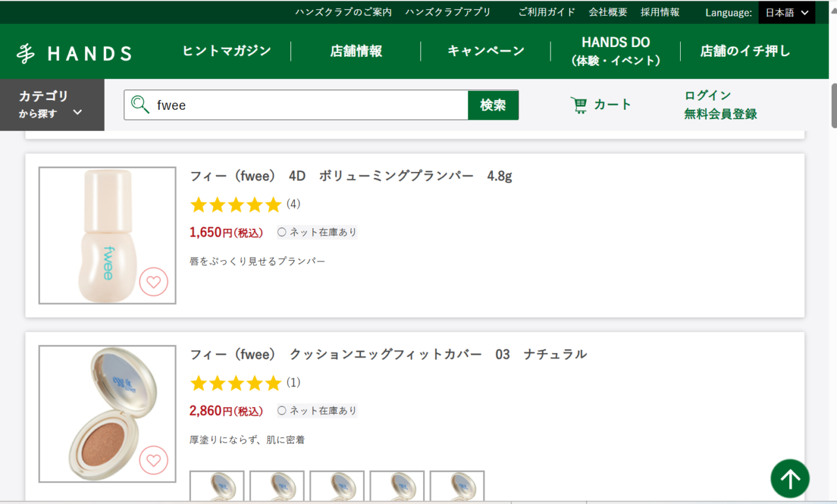Open 採用情報 link

coord(660,12)
